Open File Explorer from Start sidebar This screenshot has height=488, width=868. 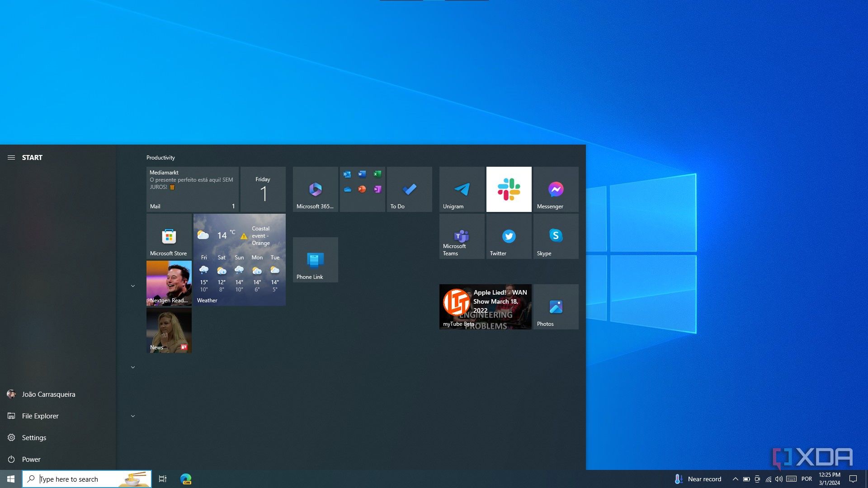58,416
